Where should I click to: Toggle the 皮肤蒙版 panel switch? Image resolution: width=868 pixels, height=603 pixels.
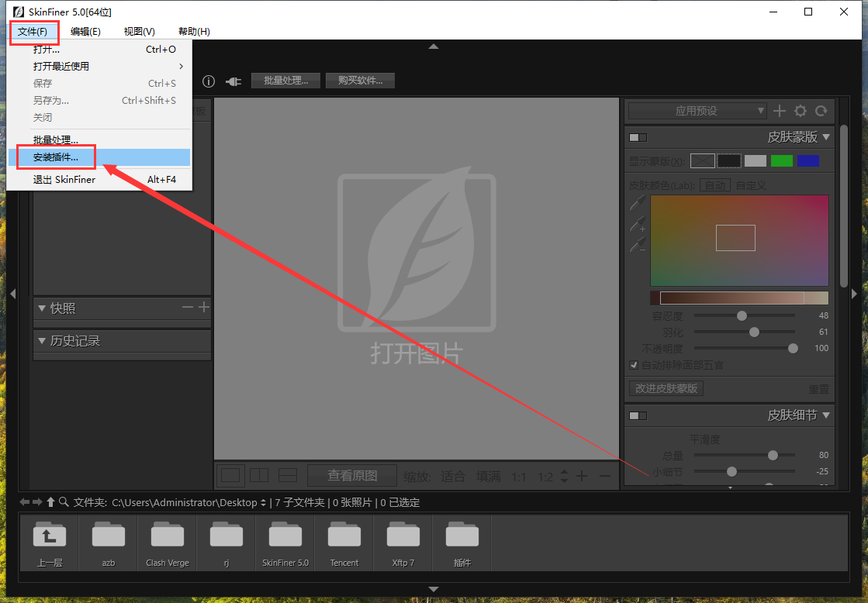tap(638, 137)
